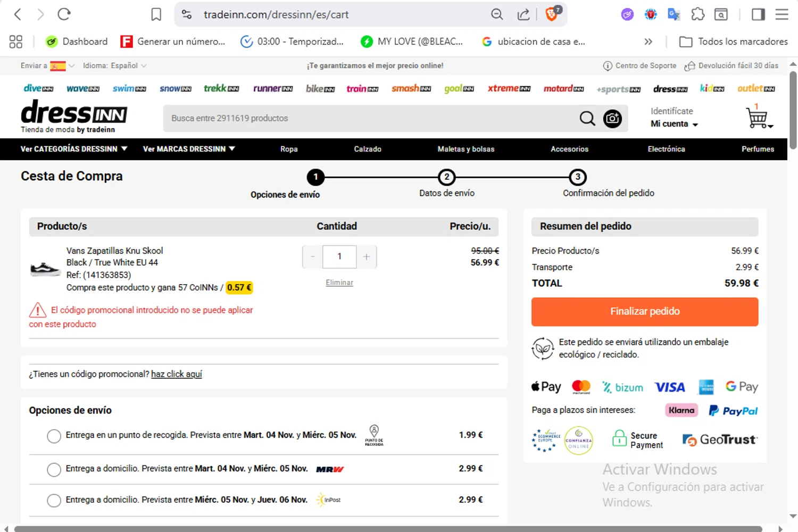This screenshot has height=532, width=798.
Task: Click the quantity input box
Action: point(339,257)
